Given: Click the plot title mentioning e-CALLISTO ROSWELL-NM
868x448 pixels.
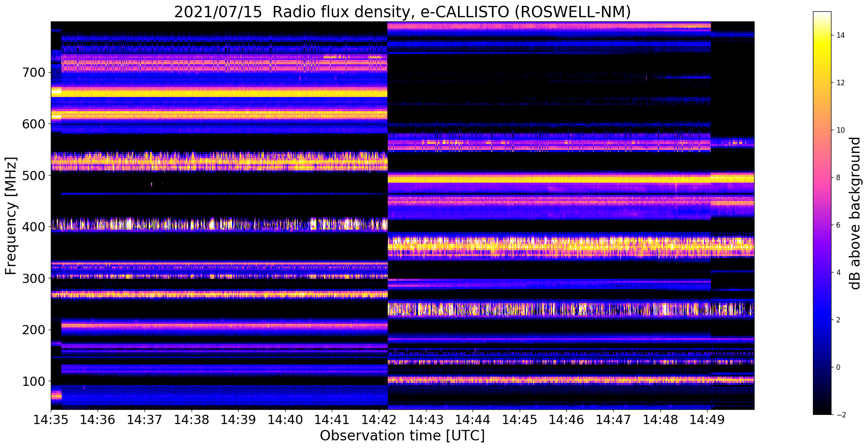Looking at the screenshot, I should click(x=402, y=11).
